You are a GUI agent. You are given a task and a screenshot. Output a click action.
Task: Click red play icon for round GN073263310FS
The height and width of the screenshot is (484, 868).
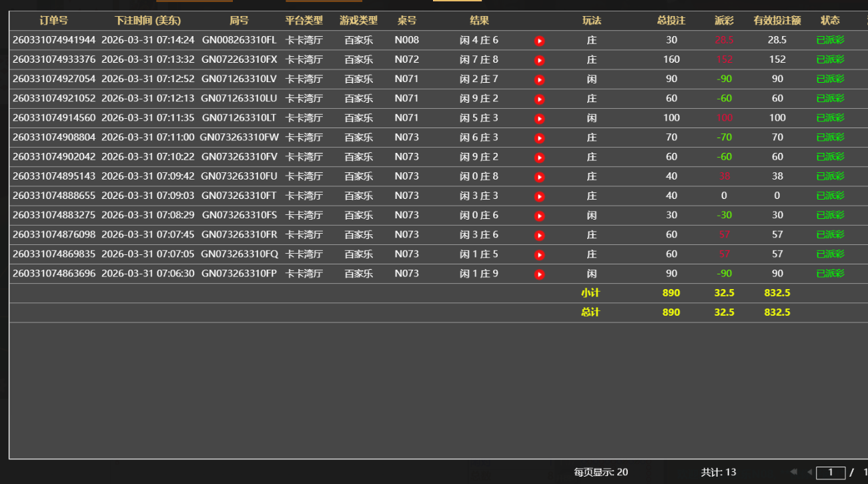[540, 216]
